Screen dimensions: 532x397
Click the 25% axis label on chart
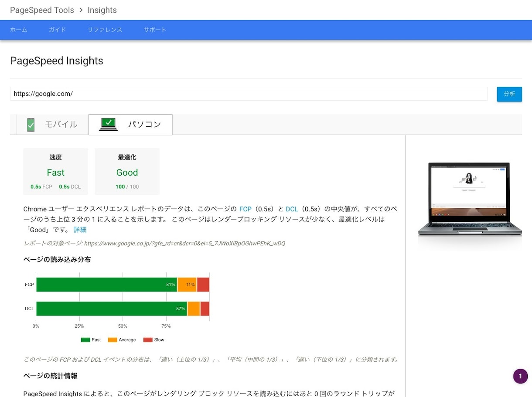[x=79, y=326]
